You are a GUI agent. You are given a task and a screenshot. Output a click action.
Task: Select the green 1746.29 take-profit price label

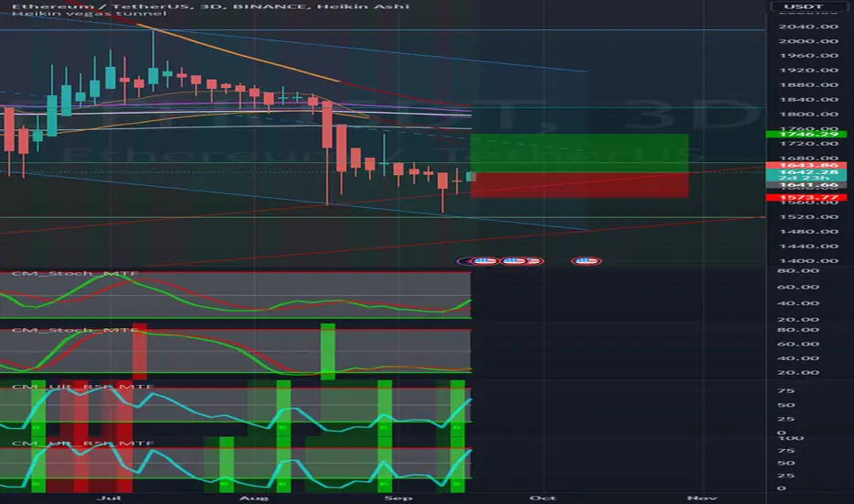pos(806,134)
